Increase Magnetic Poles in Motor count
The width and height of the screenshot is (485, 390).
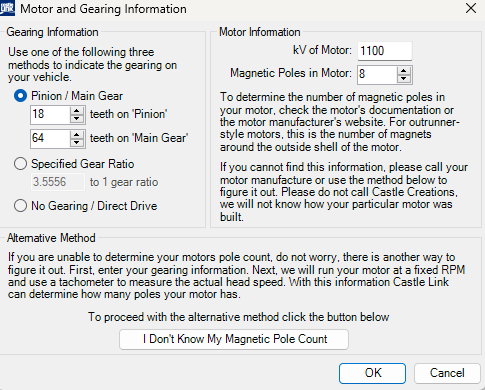(x=404, y=70)
